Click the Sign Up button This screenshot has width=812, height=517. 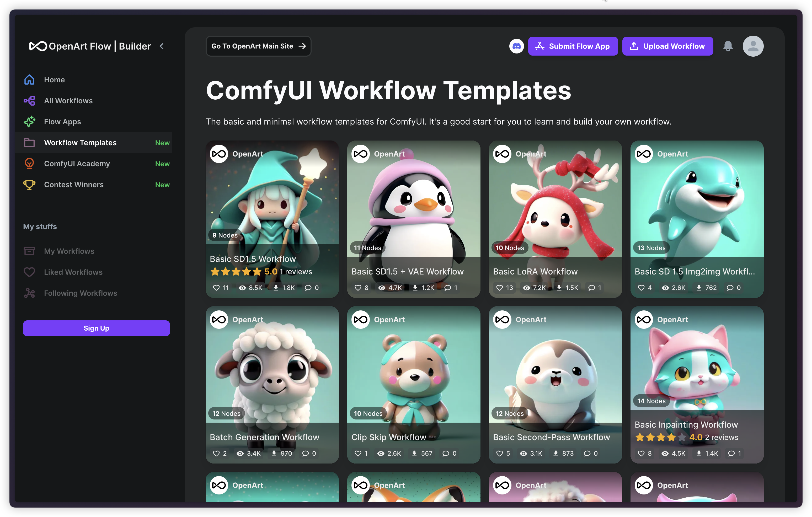tap(97, 328)
